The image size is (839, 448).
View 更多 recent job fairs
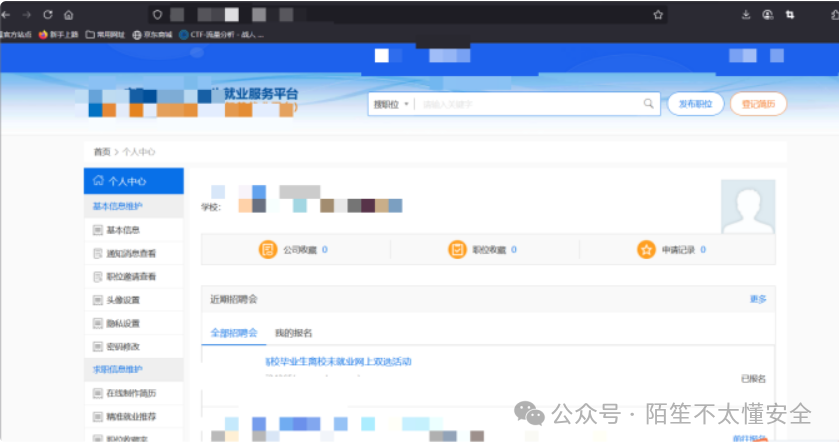(758, 299)
